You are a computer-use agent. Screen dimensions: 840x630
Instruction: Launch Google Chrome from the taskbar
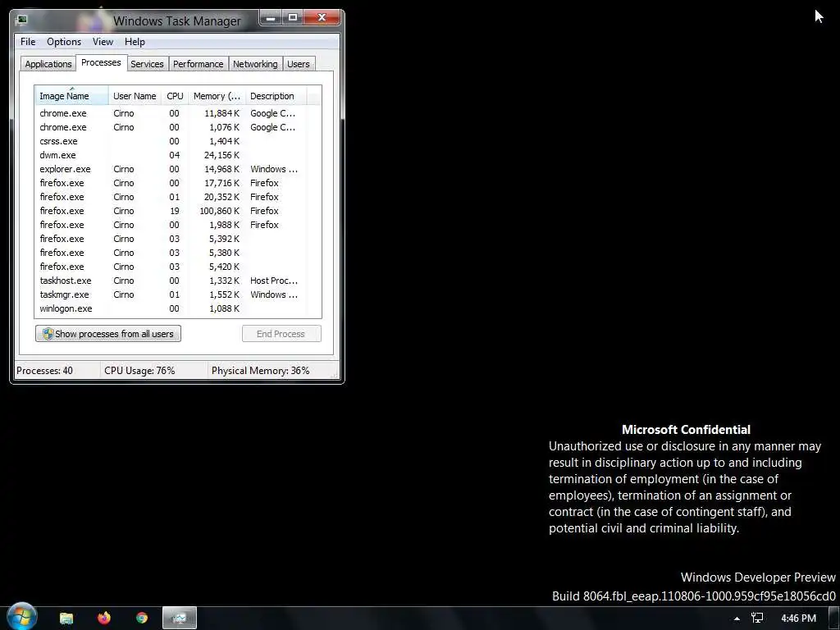pyautogui.click(x=141, y=619)
